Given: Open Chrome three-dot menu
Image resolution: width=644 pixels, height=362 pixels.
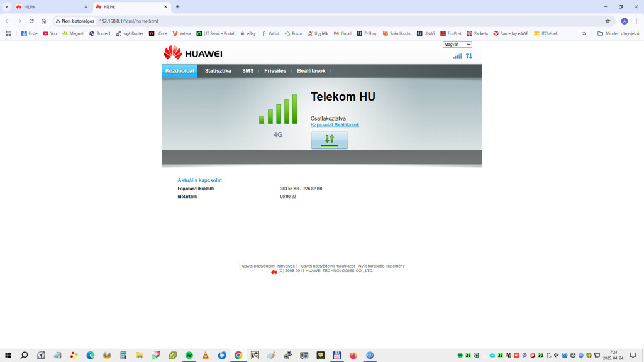Looking at the screenshot, I should [x=636, y=21].
